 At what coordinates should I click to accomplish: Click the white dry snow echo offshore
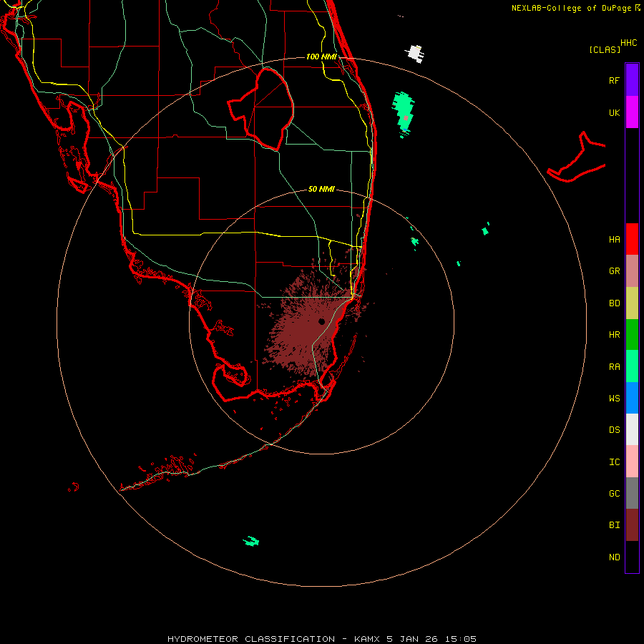415,54
